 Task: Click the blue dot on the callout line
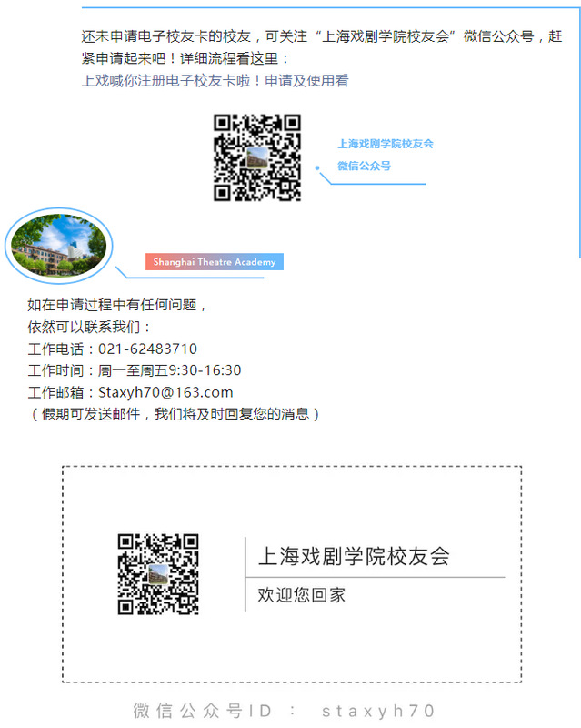tap(317, 167)
